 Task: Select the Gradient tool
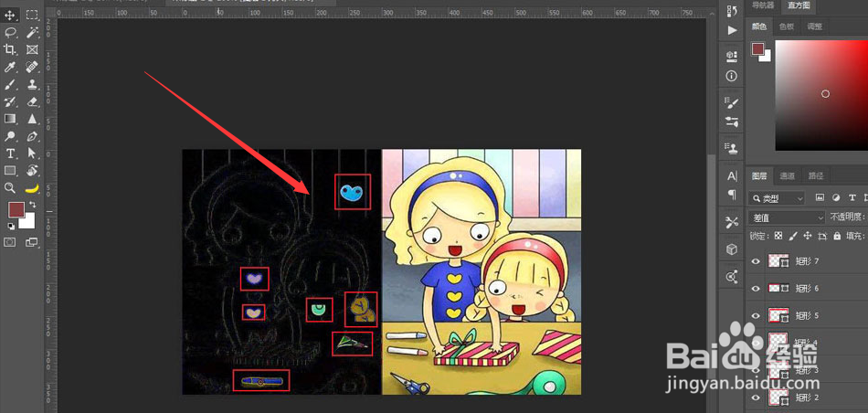tap(10, 119)
